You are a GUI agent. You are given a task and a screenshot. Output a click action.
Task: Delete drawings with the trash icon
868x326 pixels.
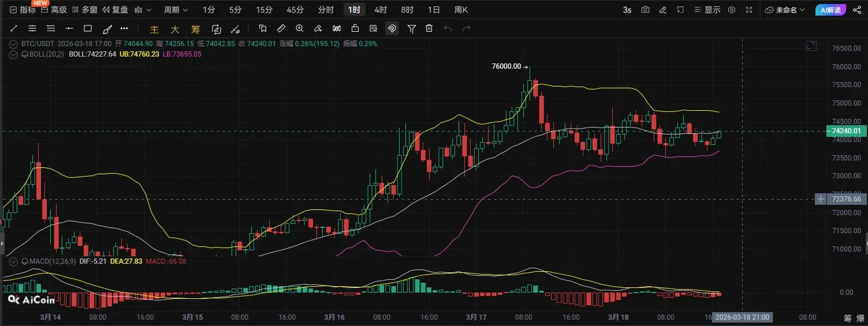click(429, 28)
